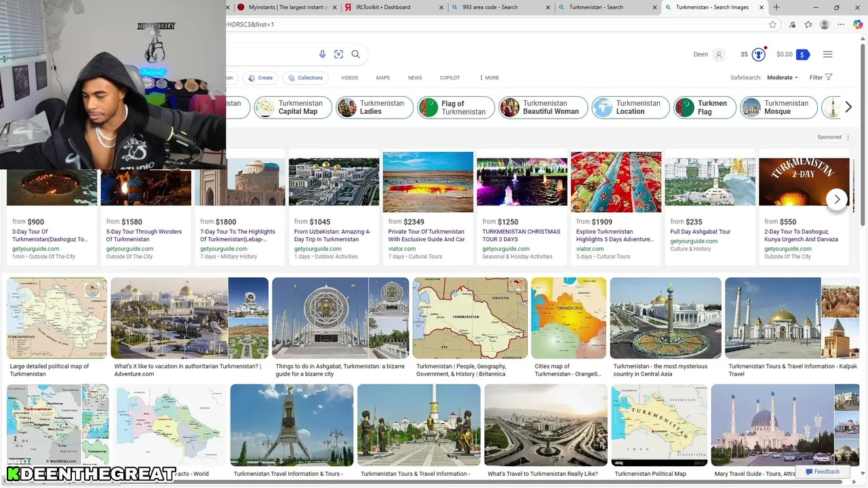868x488 pixels.
Task: Open the browser profile avatar
Action: point(825,24)
